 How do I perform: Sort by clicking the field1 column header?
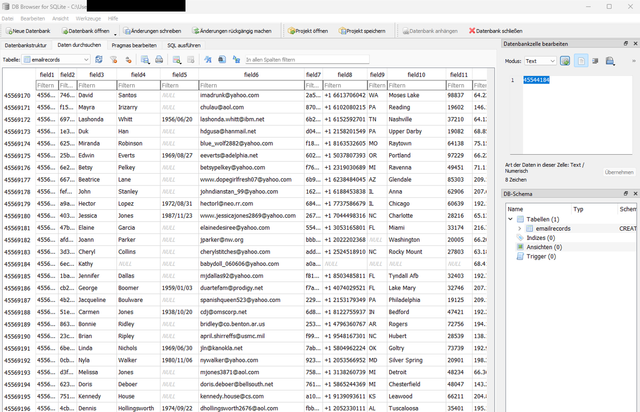[47, 75]
